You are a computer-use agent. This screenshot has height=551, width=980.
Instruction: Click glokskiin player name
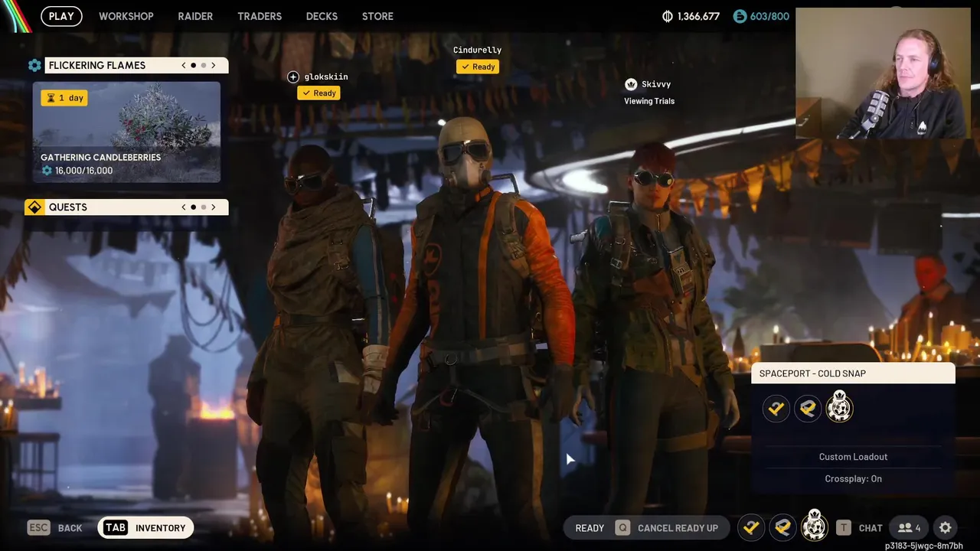(x=326, y=77)
